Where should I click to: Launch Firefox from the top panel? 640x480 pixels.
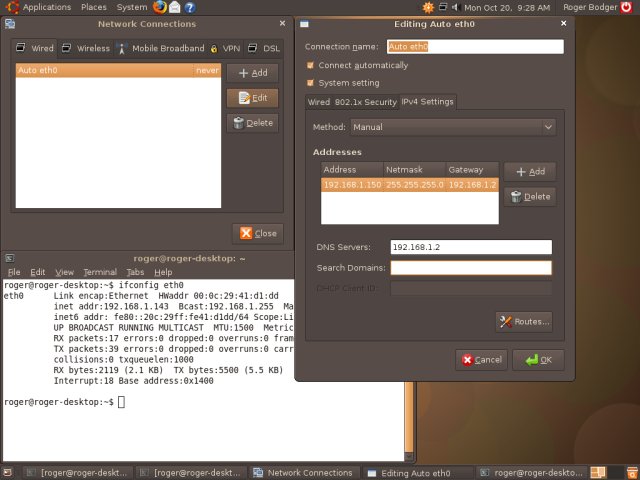point(160,7)
